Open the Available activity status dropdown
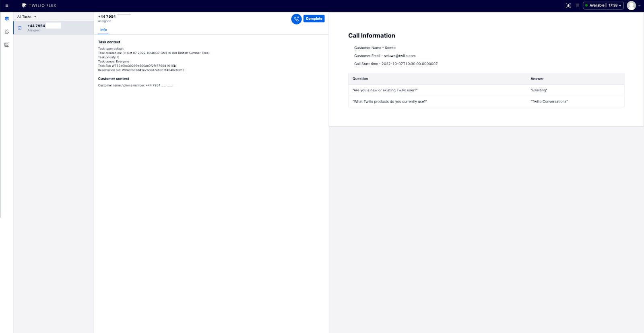This screenshot has height=333, width=644. (x=603, y=6)
